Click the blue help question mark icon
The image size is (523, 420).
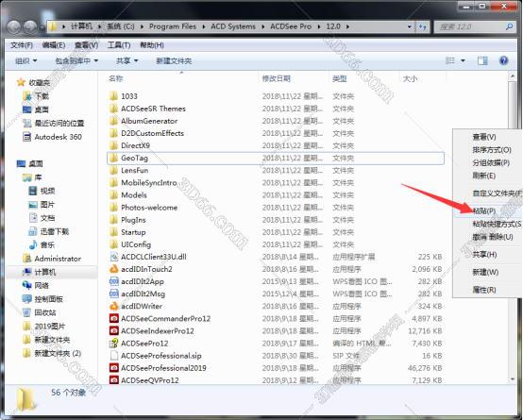coord(503,60)
